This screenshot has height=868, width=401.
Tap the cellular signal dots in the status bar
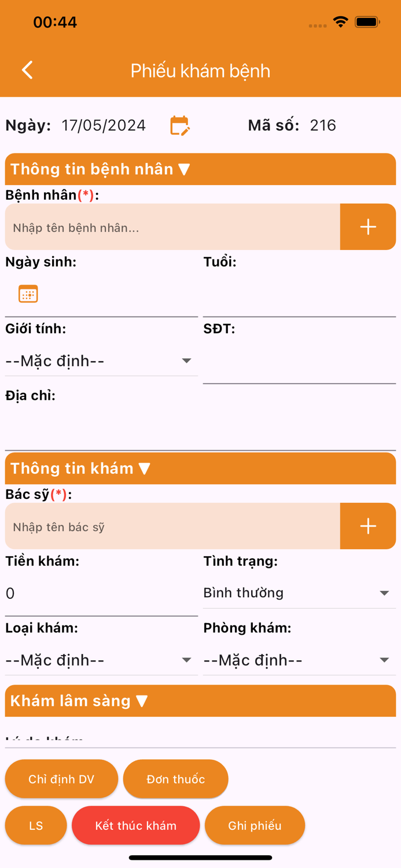tap(318, 25)
